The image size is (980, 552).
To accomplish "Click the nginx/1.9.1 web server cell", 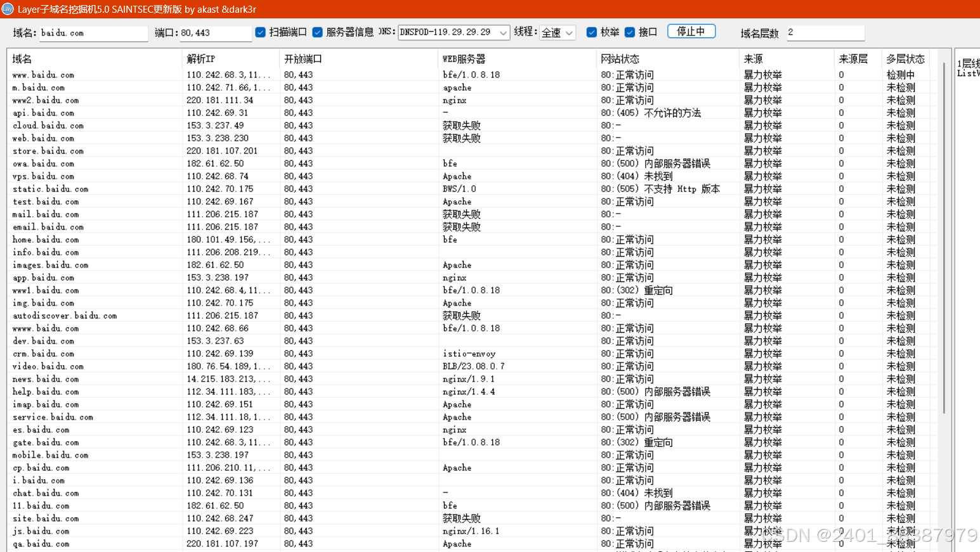I will (468, 379).
